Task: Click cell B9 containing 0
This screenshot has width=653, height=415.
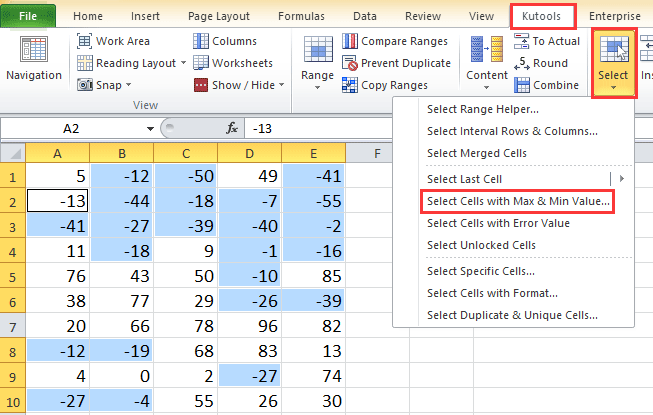Action: [122, 376]
